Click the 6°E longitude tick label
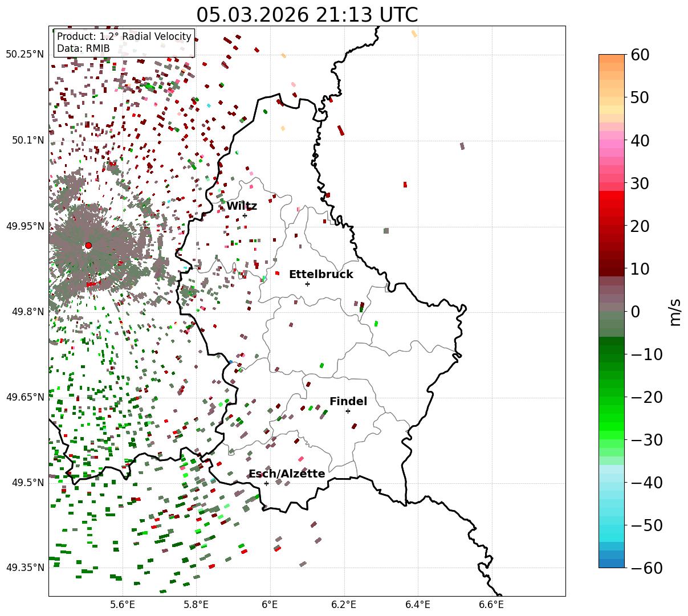688x616 pixels. [x=270, y=605]
